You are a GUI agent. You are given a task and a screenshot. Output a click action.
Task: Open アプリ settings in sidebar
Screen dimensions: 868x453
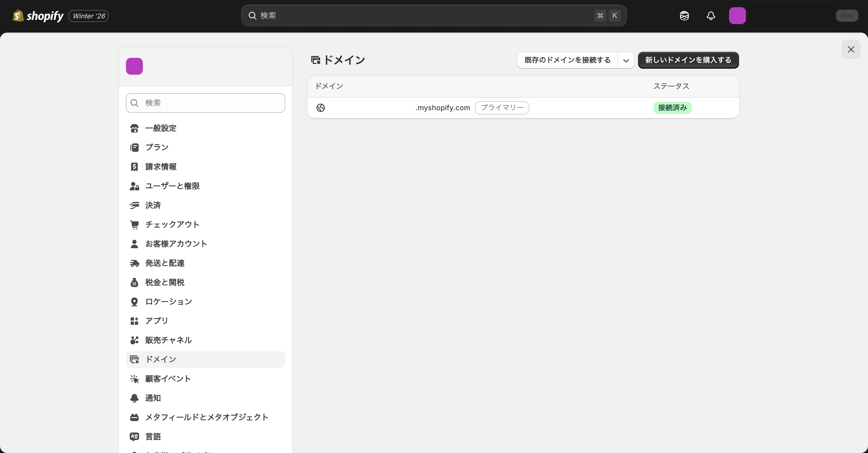[156, 321]
